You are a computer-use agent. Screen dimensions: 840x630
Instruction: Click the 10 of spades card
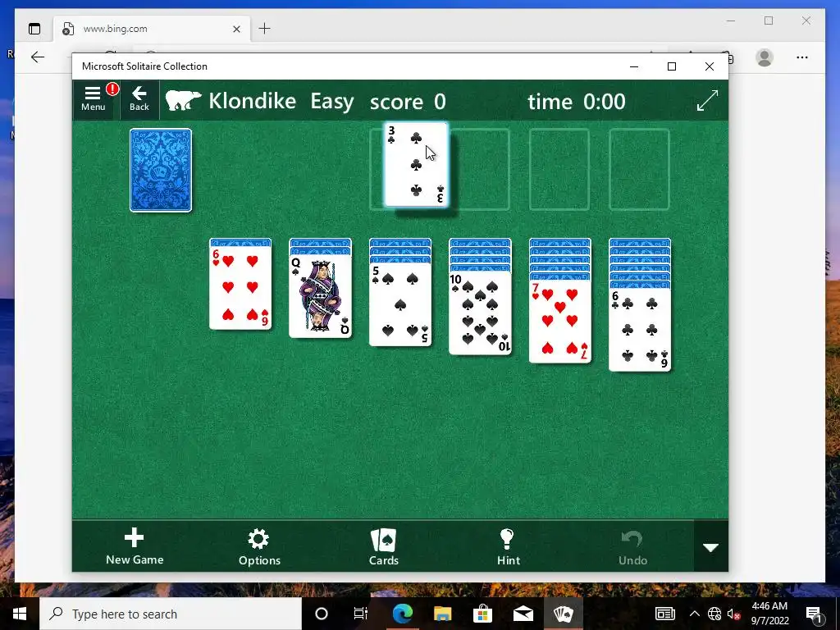[480, 313]
